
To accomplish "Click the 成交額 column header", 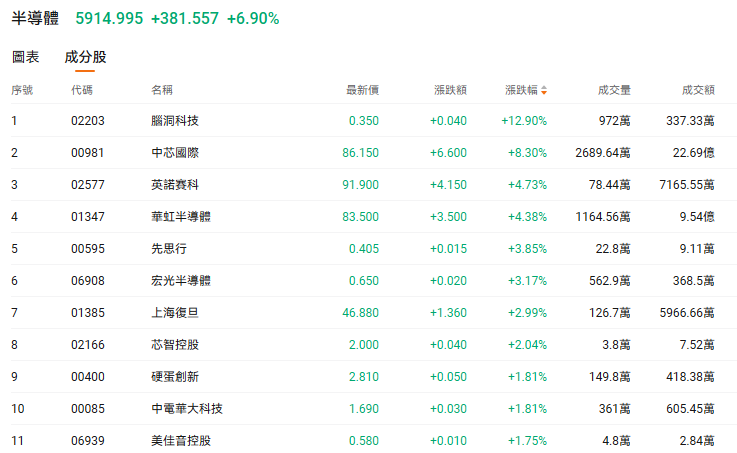I will tap(697, 90).
